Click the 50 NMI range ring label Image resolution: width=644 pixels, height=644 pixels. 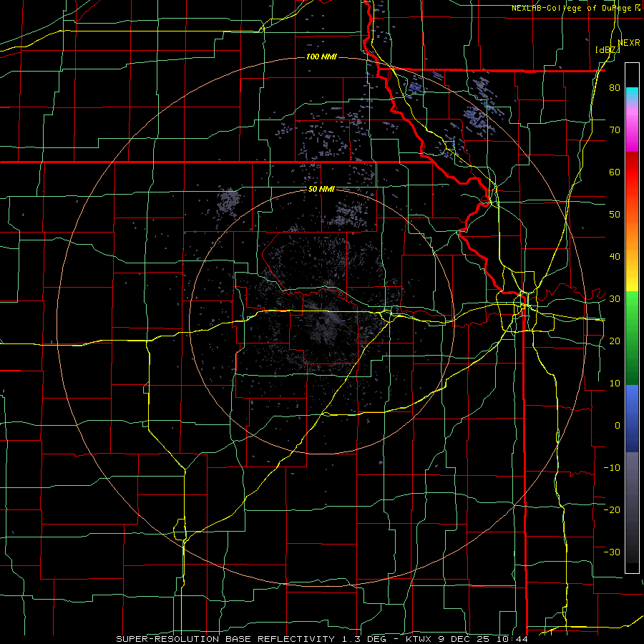[x=321, y=190]
